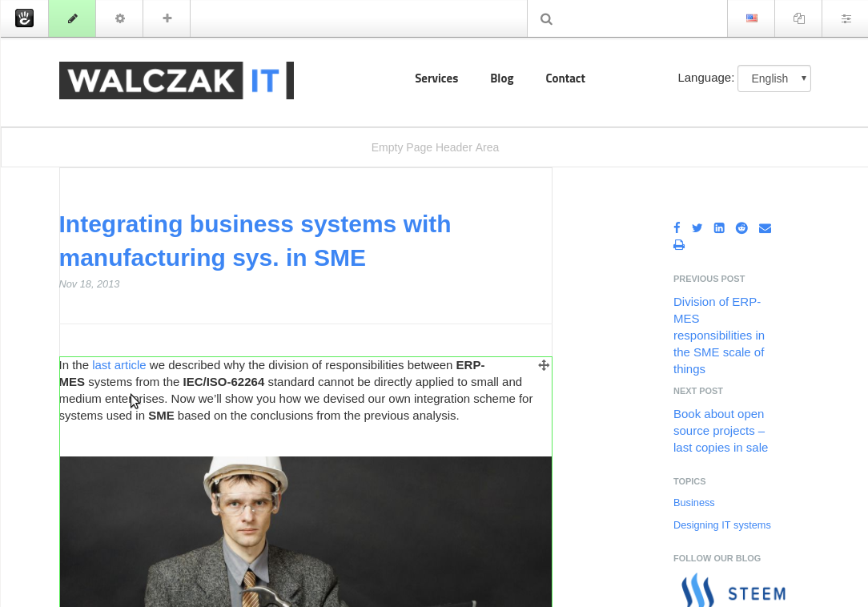
Task: Open site search with the magnifier icon
Action: coord(545,18)
